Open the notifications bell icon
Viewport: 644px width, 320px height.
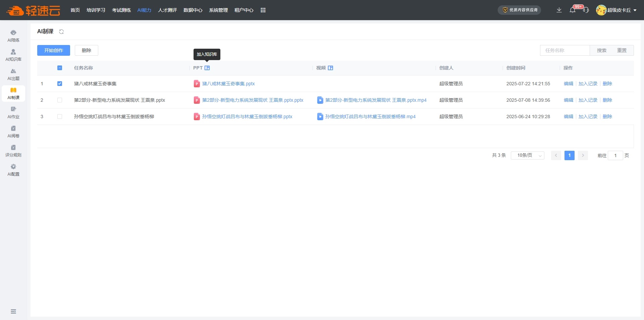tap(573, 10)
